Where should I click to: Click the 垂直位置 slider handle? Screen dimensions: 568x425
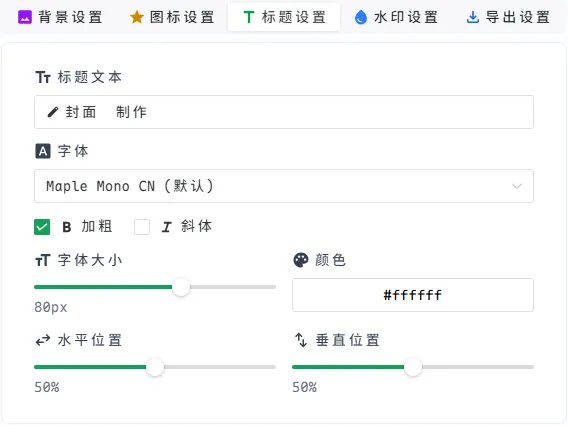click(x=413, y=367)
